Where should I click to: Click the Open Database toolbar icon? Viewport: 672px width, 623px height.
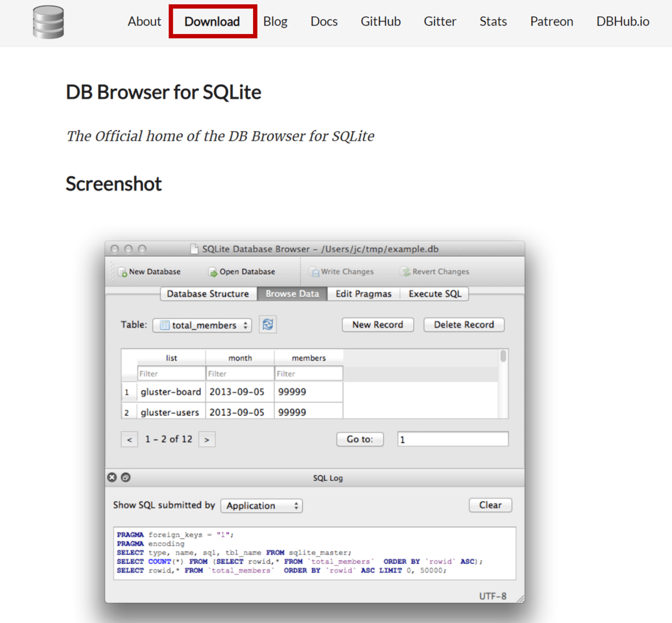(x=213, y=272)
